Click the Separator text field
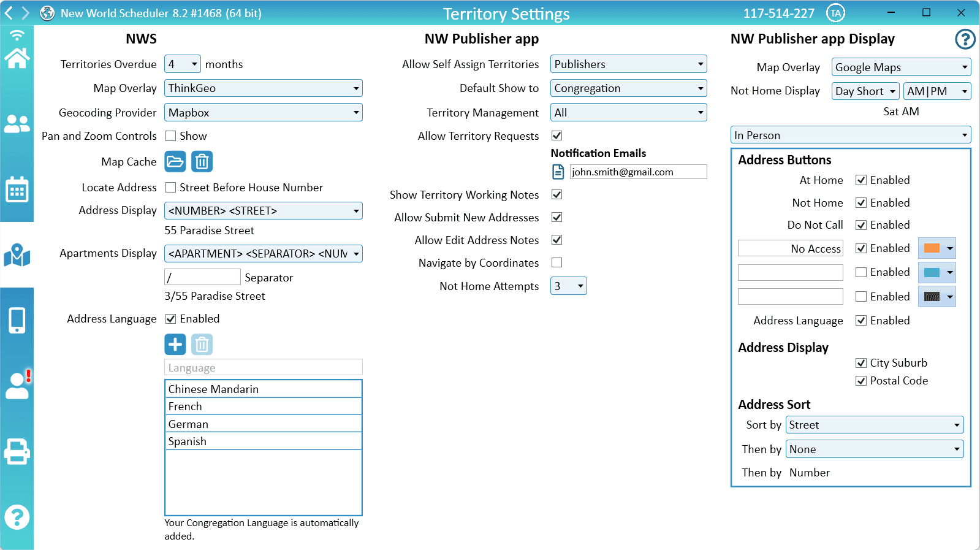 tap(203, 277)
